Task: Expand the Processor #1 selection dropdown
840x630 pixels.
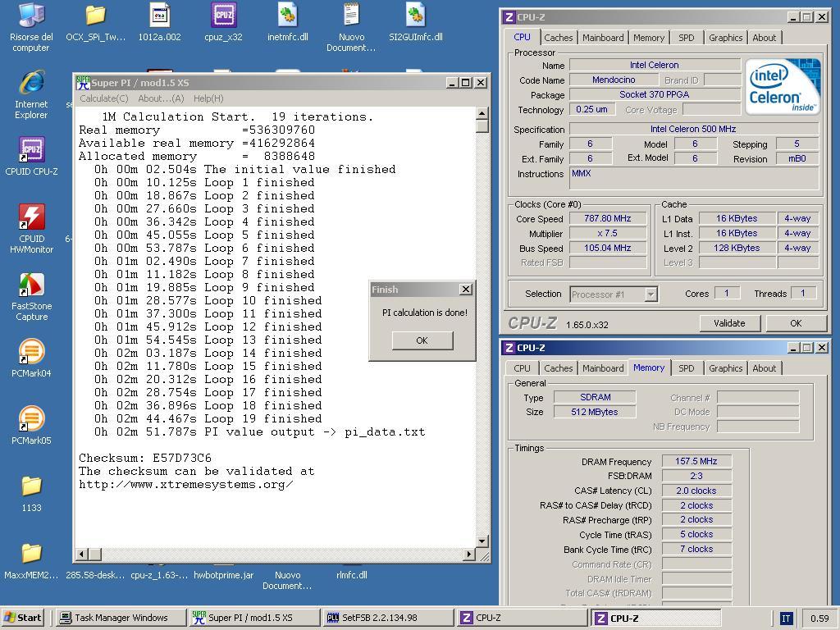Action: coord(651,294)
